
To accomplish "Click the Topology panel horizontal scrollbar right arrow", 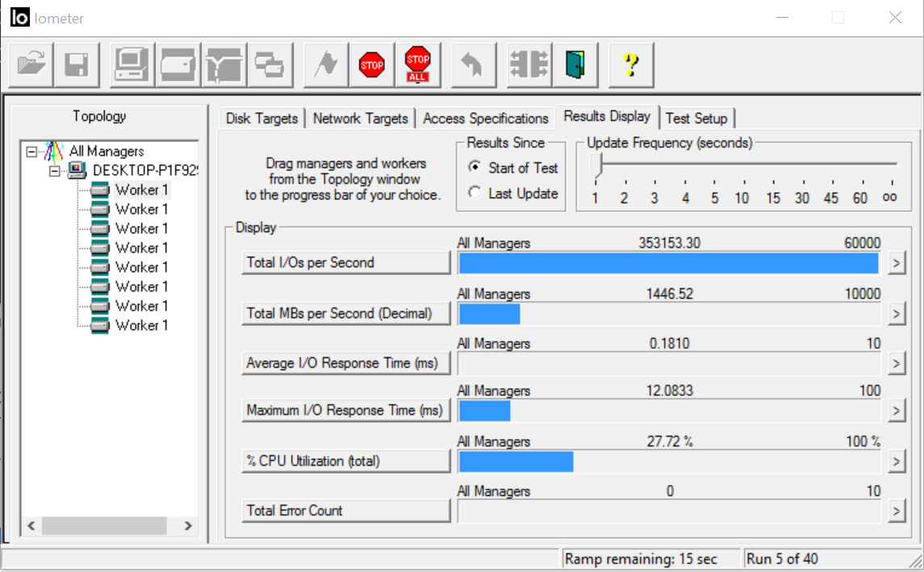I will [x=187, y=526].
